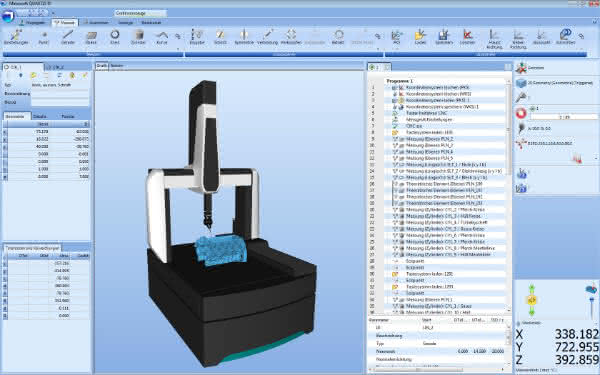The width and height of the screenshot is (600, 375).
Task: Choose the Symmetrie construction tool
Action: point(244,38)
